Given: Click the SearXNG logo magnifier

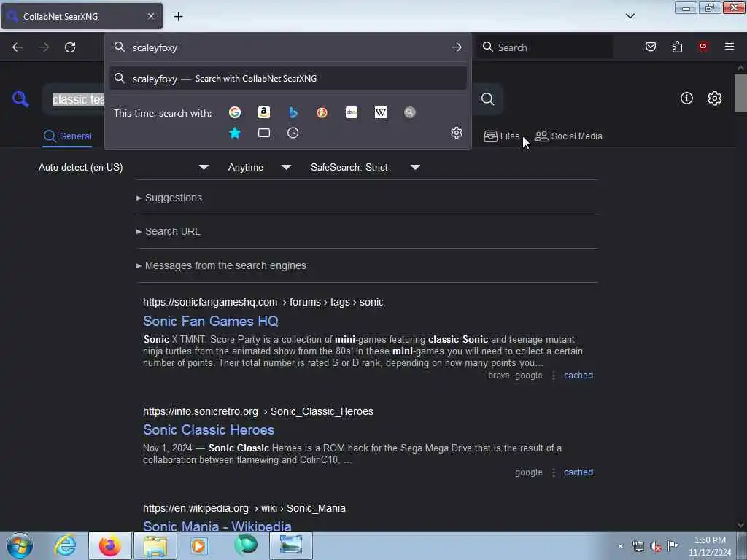Looking at the screenshot, I should pos(20,99).
